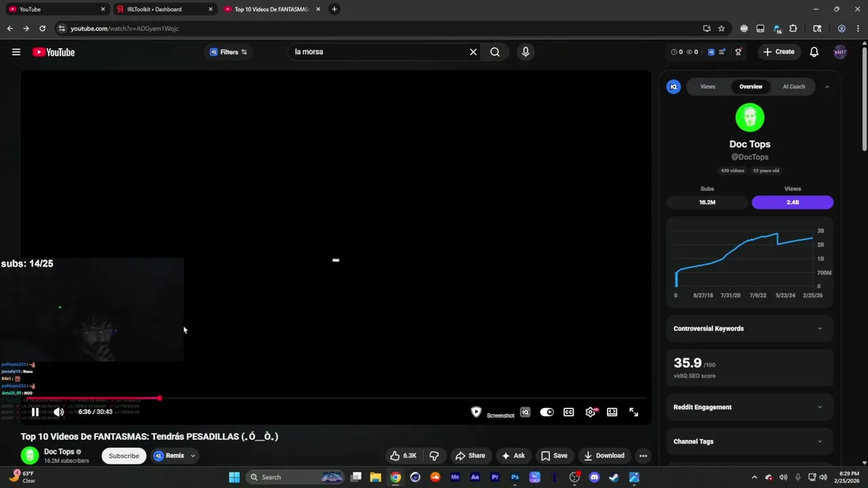
Task: Open Photoshop from the taskbar
Action: coord(515,477)
